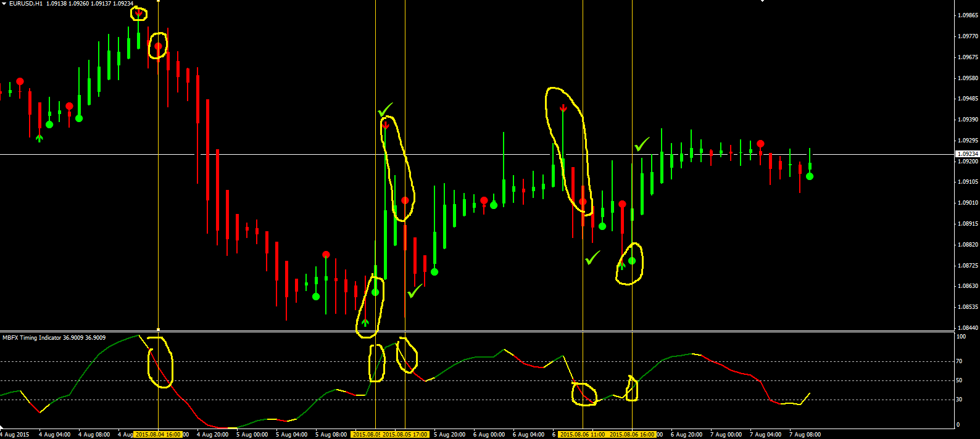
Task: Click the white bid price horizontal line
Action: [x=478, y=154]
